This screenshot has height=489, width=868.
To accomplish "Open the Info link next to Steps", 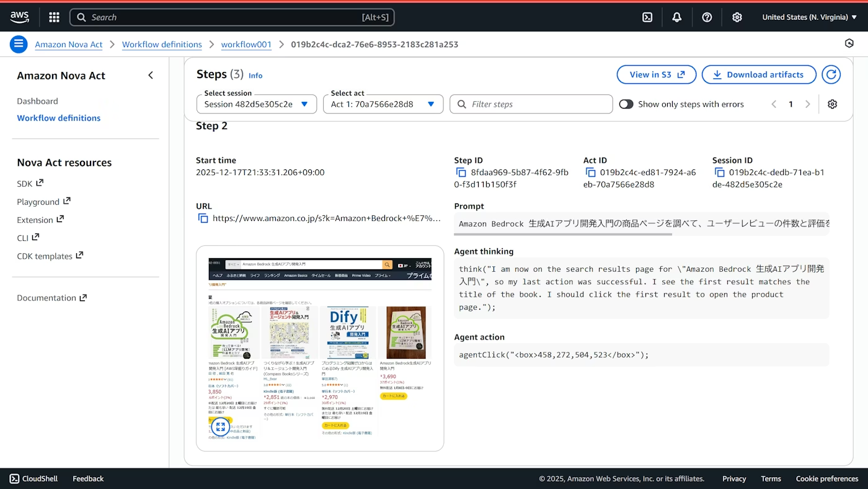I will (255, 76).
